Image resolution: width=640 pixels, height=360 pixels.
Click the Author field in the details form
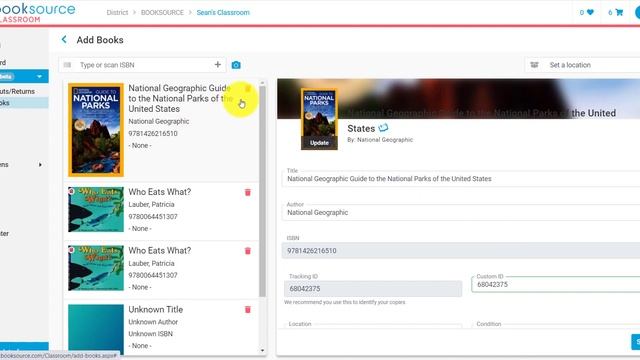pyautogui.click(x=461, y=213)
